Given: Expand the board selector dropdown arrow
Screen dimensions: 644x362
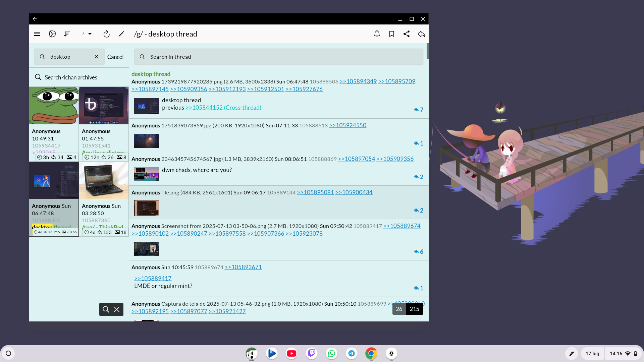Looking at the screenshot, I should (x=90, y=34).
